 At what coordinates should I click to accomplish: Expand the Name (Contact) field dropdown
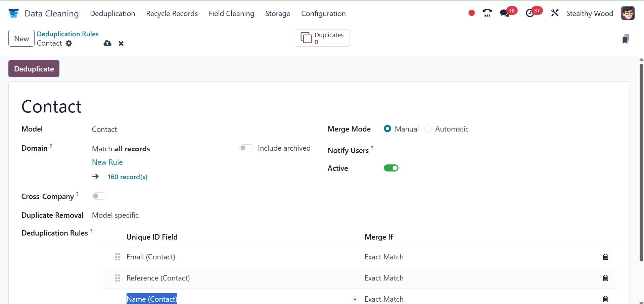(355, 299)
